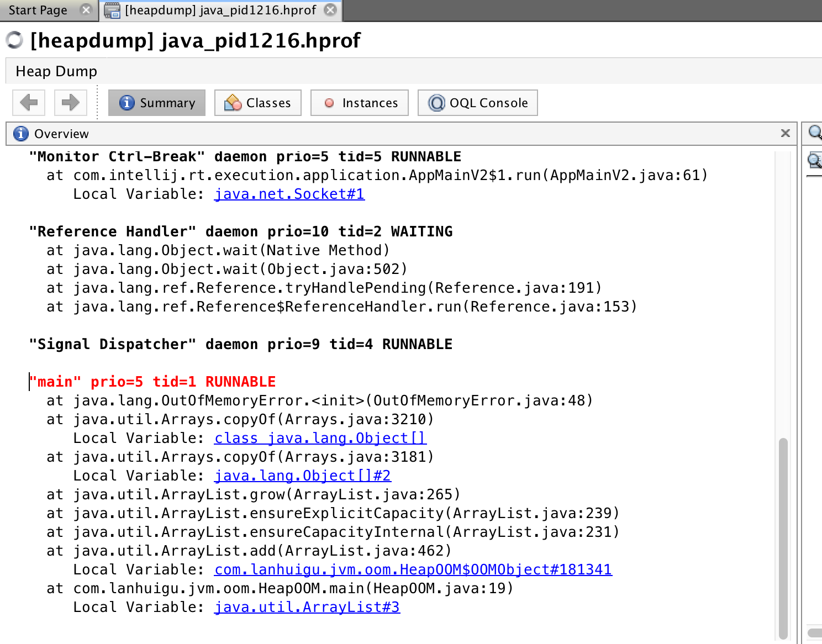This screenshot has width=822, height=644.
Task: Click the Object.wait(Native Method) stack line
Action: (x=218, y=250)
